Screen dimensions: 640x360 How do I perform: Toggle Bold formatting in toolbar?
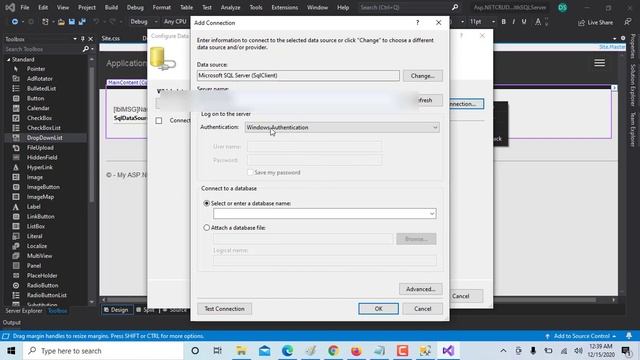coord(504,22)
